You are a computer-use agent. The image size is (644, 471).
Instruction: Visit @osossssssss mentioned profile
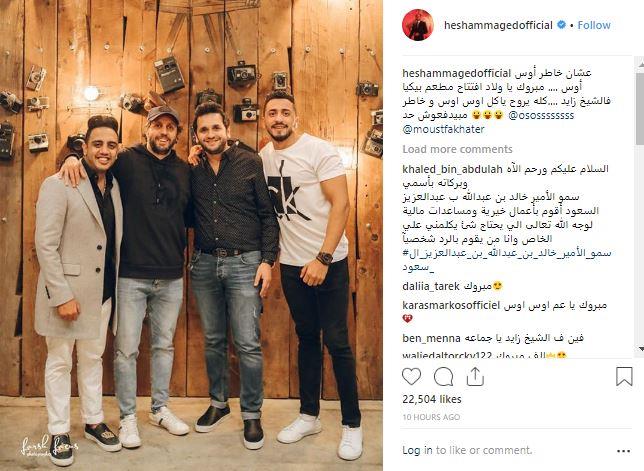[541, 115]
